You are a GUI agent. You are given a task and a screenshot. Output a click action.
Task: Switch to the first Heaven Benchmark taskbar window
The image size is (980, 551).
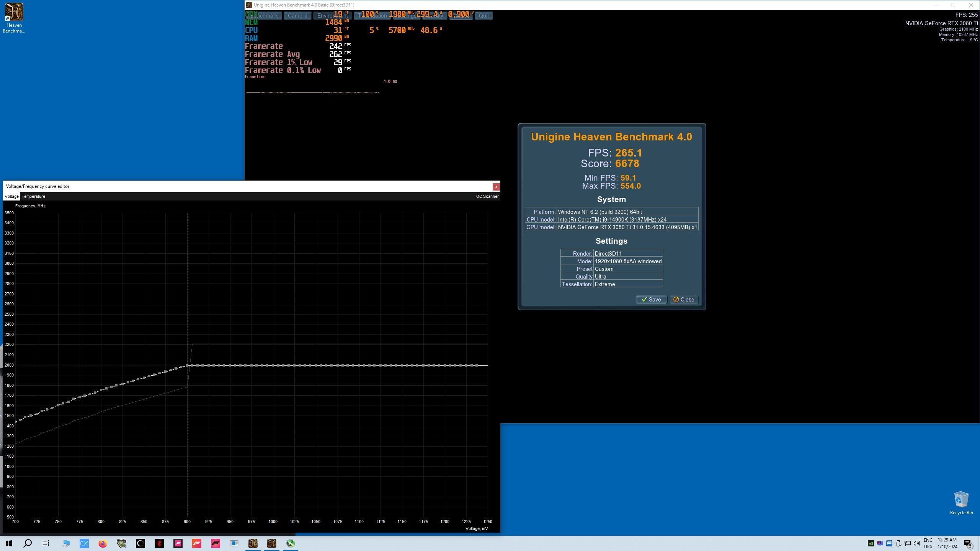point(253,543)
